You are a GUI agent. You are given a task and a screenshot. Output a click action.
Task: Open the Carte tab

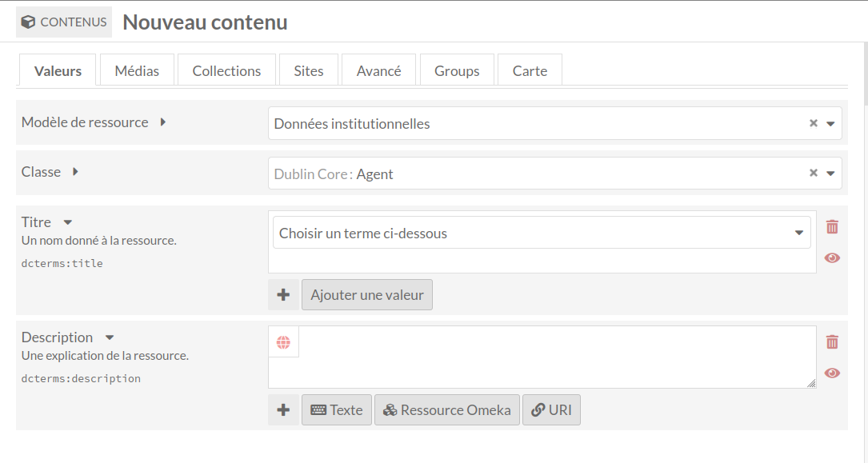tap(530, 71)
